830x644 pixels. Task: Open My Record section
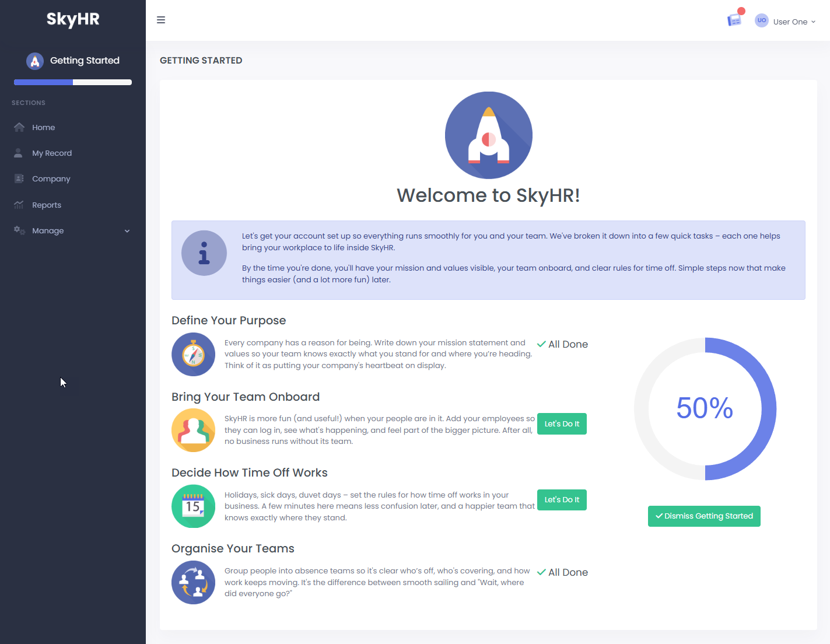point(52,153)
